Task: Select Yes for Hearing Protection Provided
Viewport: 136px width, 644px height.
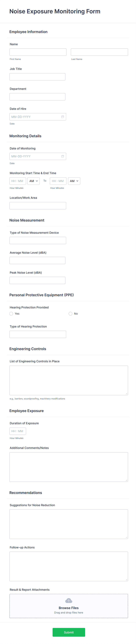Action: [11, 314]
